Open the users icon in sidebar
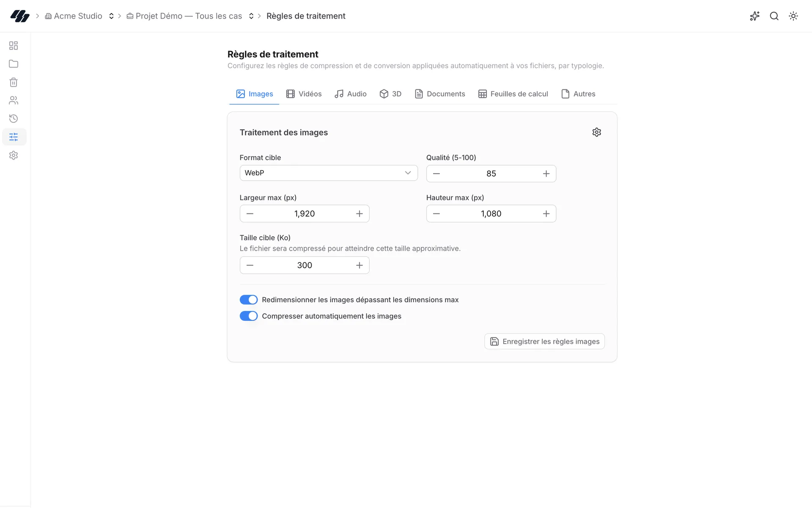 point(14,100)
